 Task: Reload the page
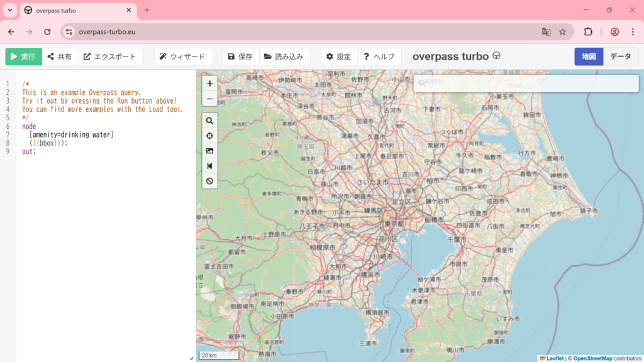[x=47, y=31]
